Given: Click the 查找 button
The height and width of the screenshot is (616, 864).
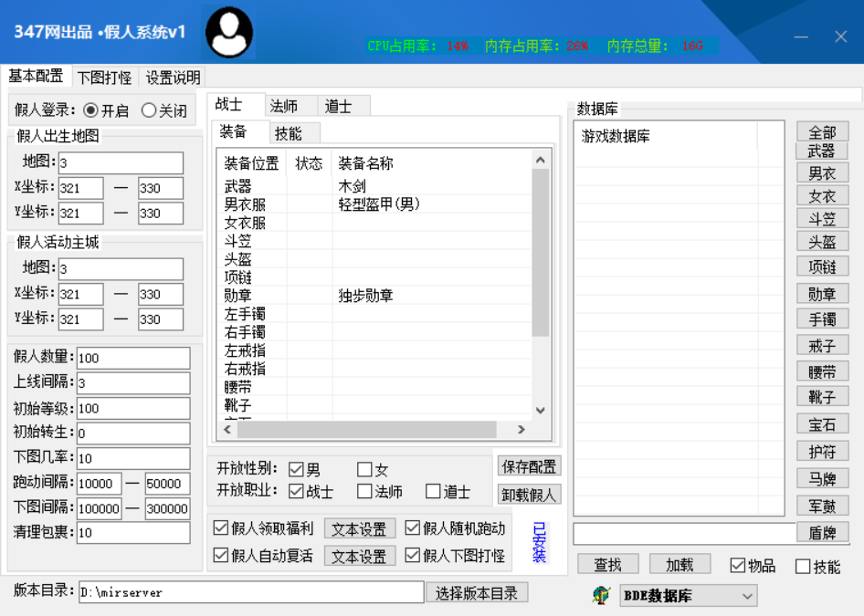Looking at the screenshot, I should click(607, 565).
